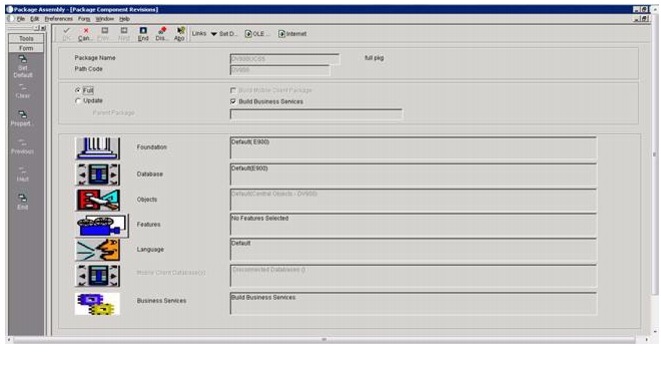Toggle Build Mobile Client Package checkbox
Image resolution: width=661 pixels, height=366 pixels.
[x=233, y=90]
